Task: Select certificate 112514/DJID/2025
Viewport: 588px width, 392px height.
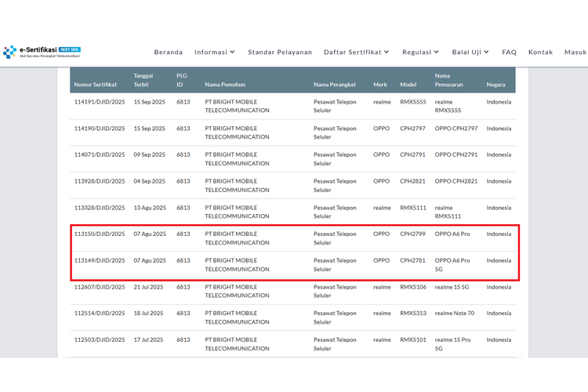Action: click(100, 314)
